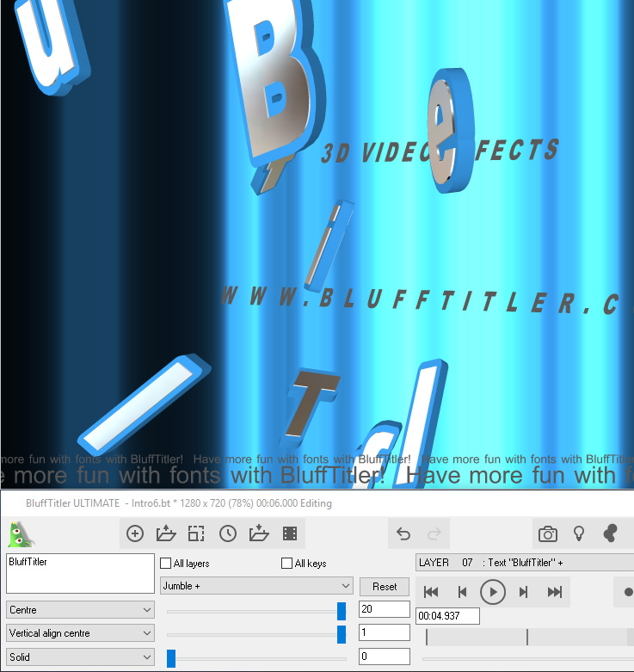Click the value field showing 0

click(385, 657)
